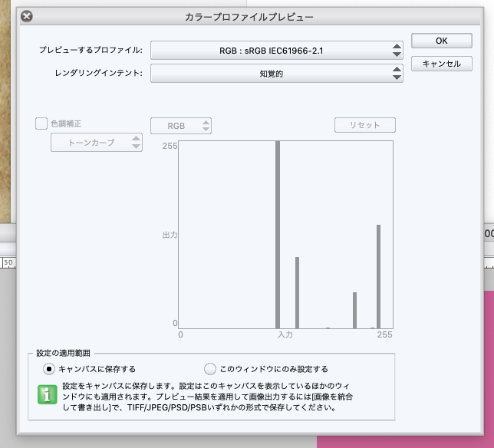Click the レンダリングインテント: label
Image resolution: width=494 pixels, height=448 pixels.
click(99, 73)
